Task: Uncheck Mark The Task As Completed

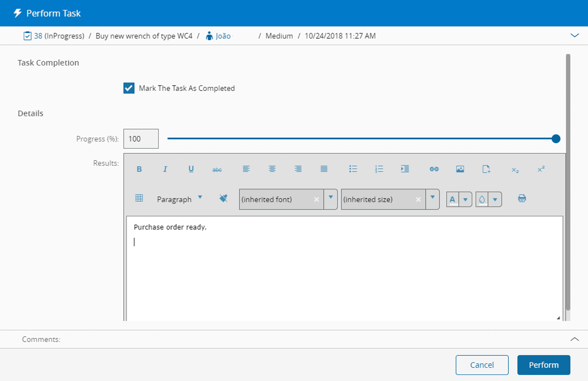Action: [x=129, y=88]
